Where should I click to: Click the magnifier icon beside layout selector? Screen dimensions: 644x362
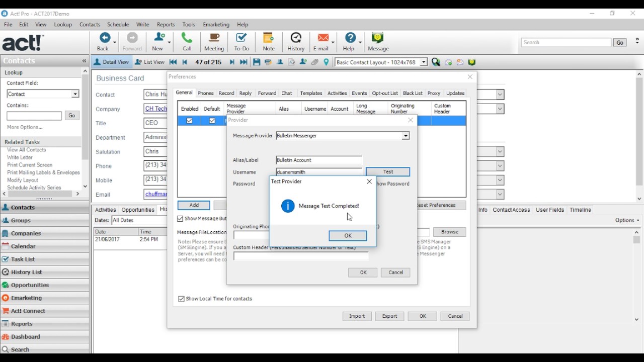(436, 62)
